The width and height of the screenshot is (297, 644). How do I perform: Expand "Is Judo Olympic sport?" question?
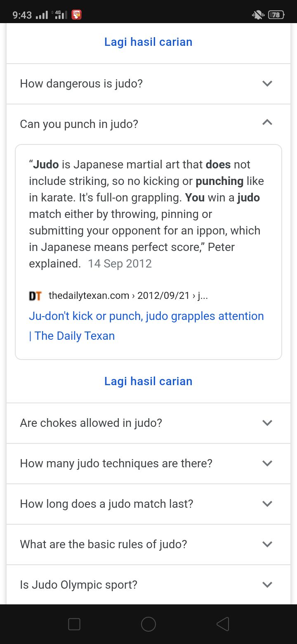148,585
